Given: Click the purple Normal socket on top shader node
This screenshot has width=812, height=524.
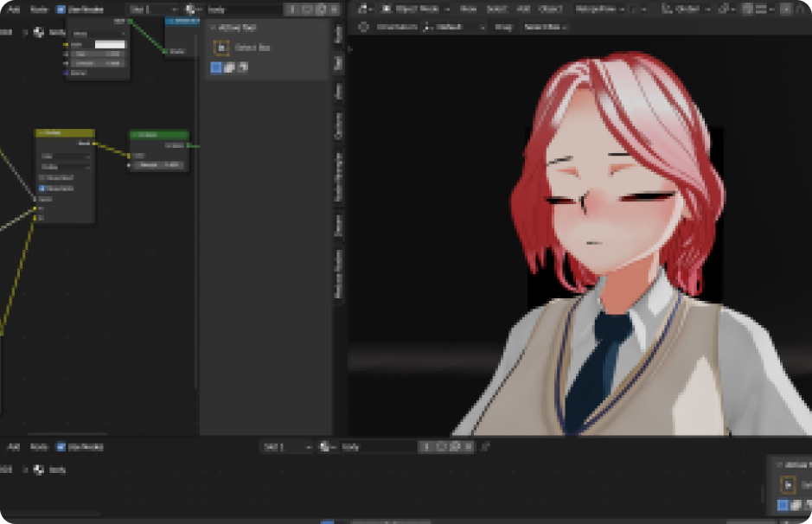Looking at the screenshot, I should [x=66, y=73].
